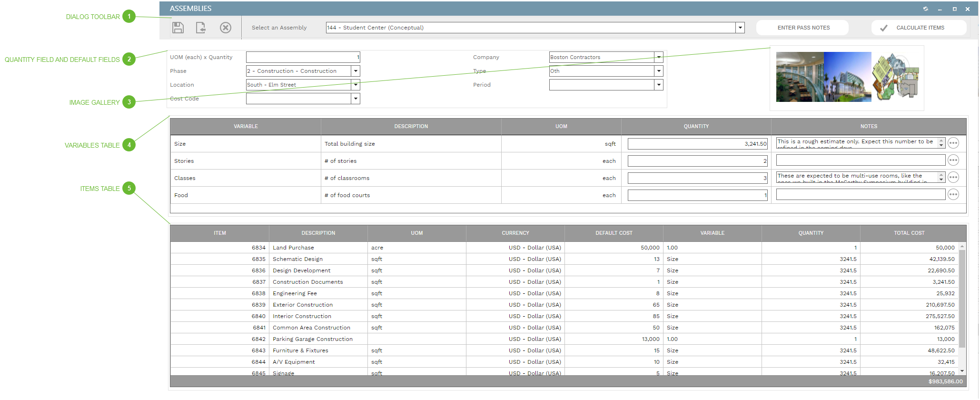Click the Calculate Items button
Viewport: 980px width, 400px height.
(919, 28)
